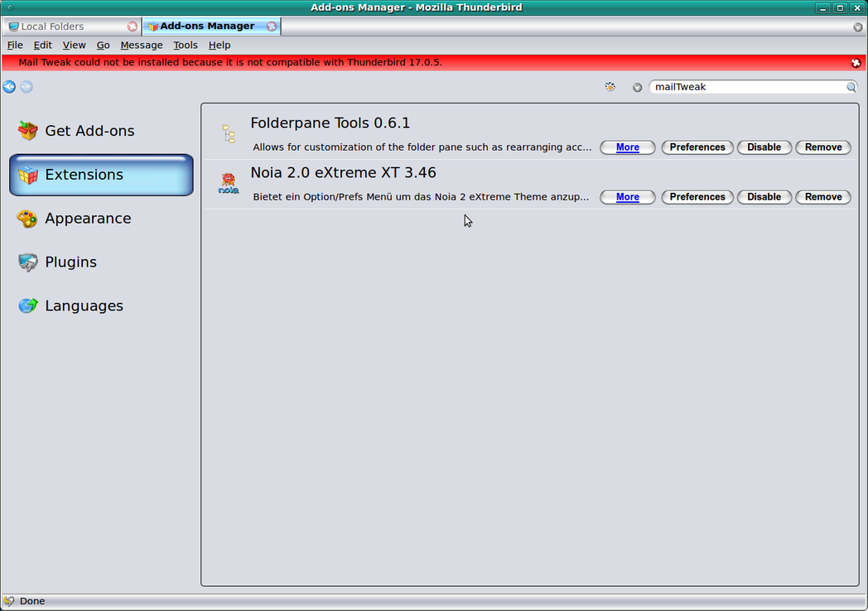The image size is (868, 611).
Task: Open the Get Add-ons section label
Action: (x=89, y=131)
